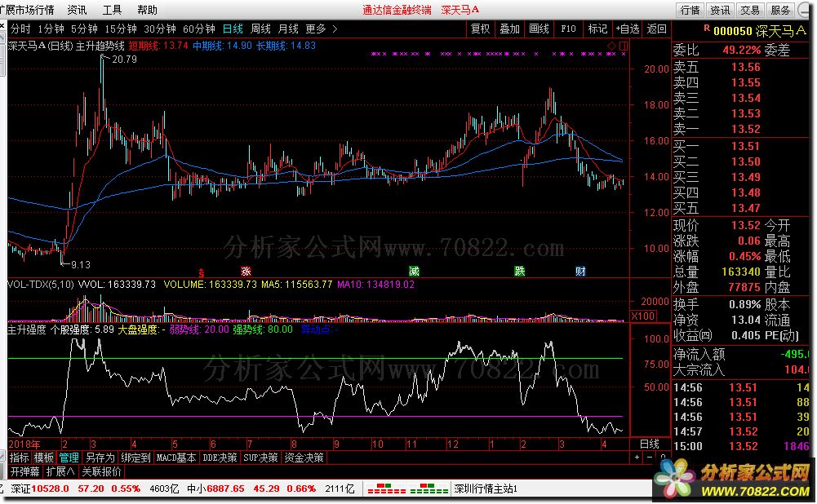The image size is (817, 504).
Task: Click the 买一 price 13.51
Action: pyautogui.click(x=746, y=146)
